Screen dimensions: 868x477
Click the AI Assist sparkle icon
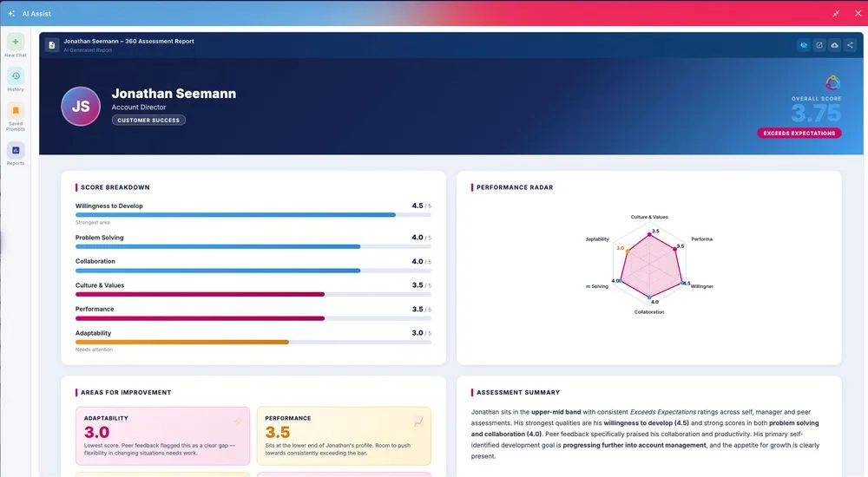(11, 13)
